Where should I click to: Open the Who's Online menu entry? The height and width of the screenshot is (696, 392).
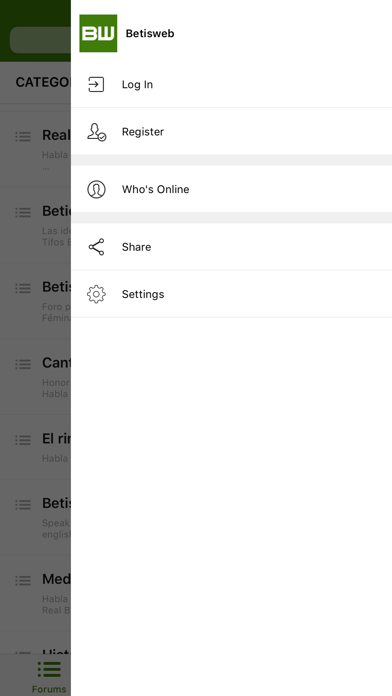[231, 189]
